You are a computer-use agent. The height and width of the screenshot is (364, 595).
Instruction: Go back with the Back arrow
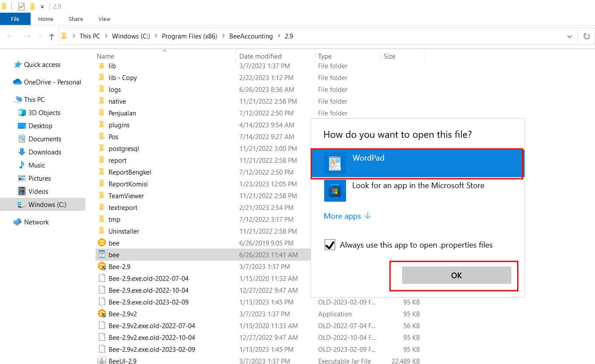click(10, 36)
